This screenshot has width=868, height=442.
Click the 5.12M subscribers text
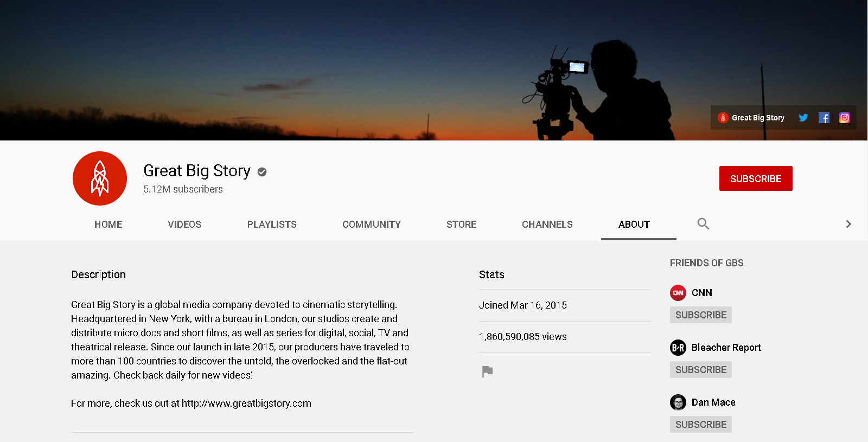pos(183,189)
